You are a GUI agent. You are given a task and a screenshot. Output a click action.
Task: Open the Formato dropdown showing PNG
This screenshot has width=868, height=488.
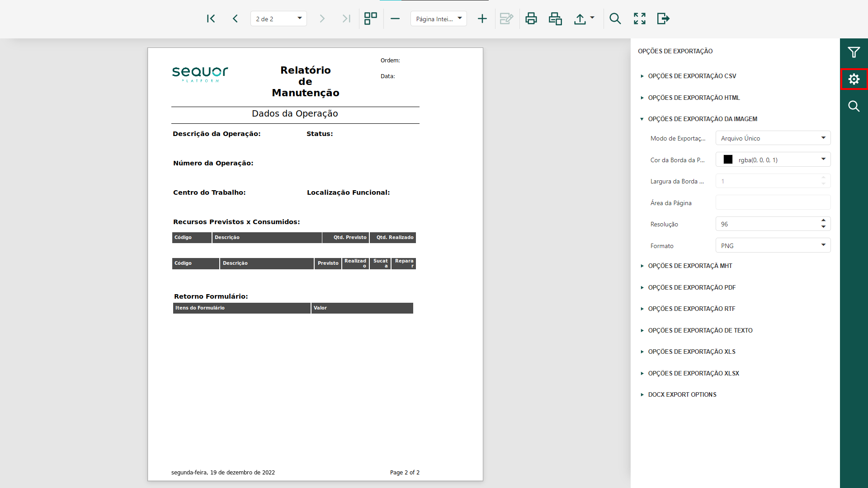[x=773, y=245]
